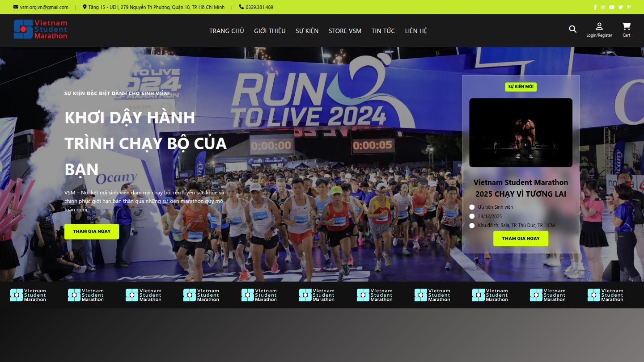Open the Twitter social icon
The width and height of the screenshot is (644, 362).
coord(621,7)
